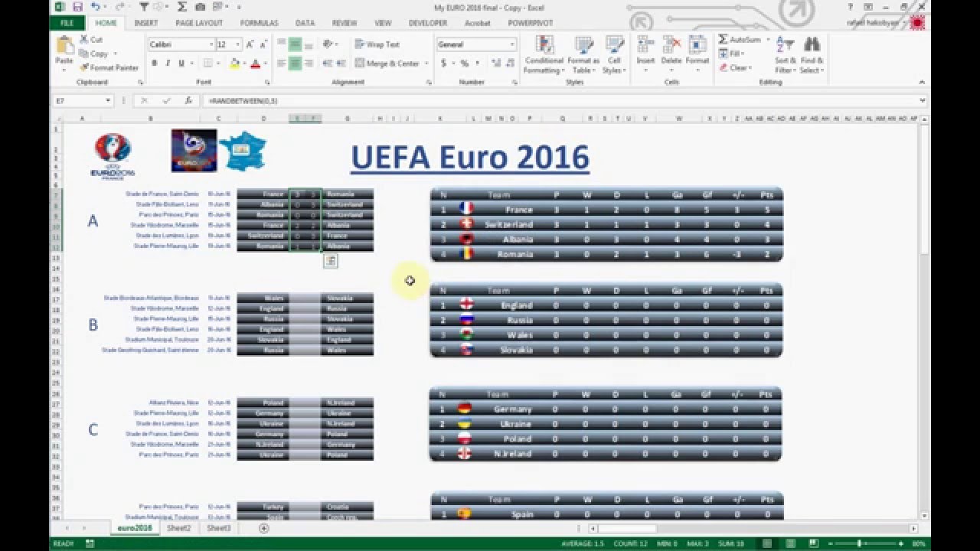Viewport: 980px width, 551px height.
Task: Open the Name Box dropdown arrow
Action: [107, 100]
